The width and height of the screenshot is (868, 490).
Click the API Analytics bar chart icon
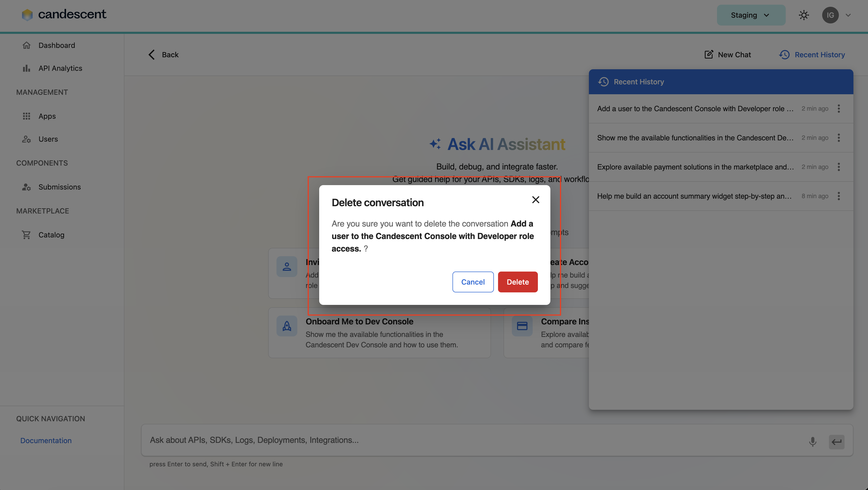click(26, 68)
